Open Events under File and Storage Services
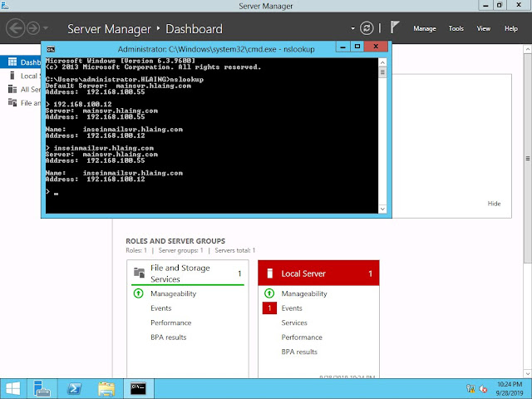The width and height of the screenshot is (532, 399). (x=160, y=308)
